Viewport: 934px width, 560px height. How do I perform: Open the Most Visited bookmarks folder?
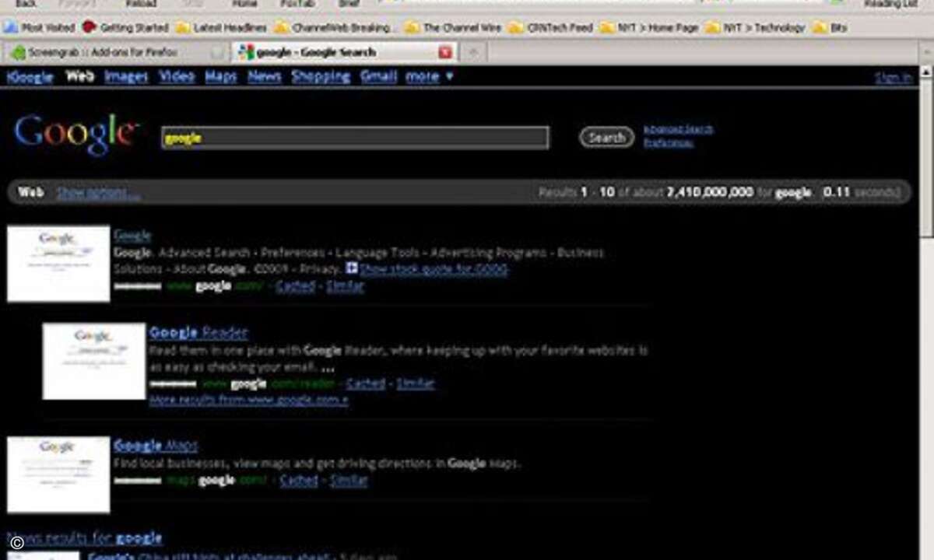tap(39, 27)
